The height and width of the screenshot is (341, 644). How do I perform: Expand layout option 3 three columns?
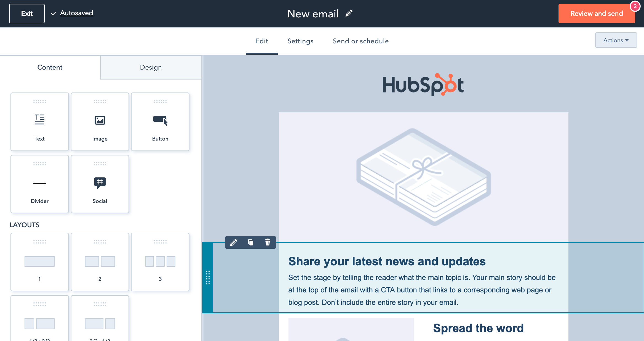click(x=160, y=261)
